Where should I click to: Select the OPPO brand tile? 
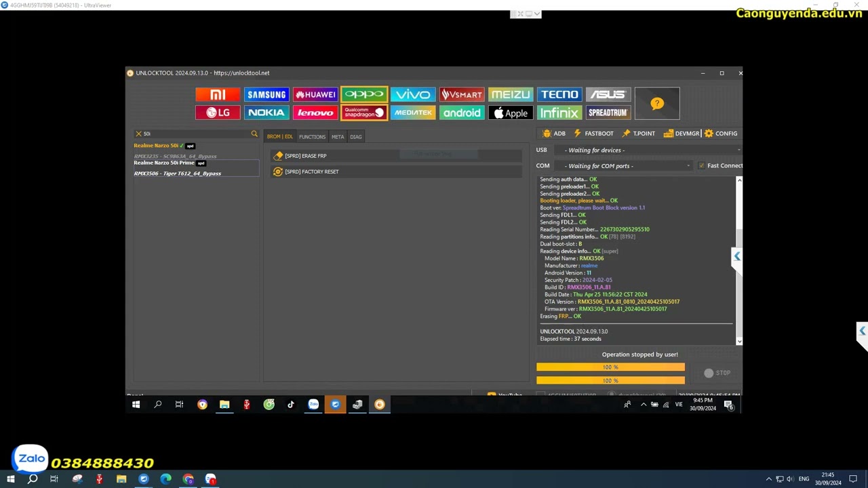point(364,94)
